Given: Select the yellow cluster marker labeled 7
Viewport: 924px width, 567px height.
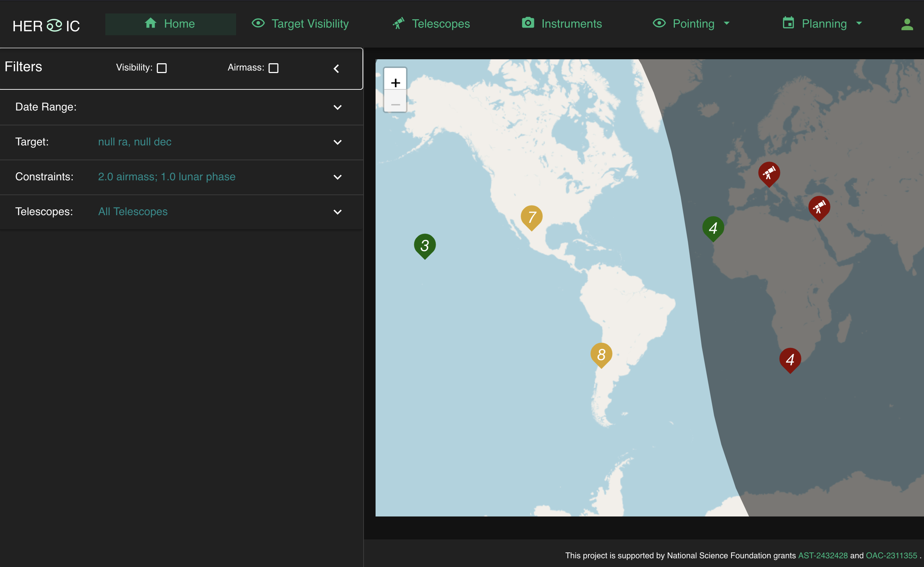Looking at the screenshot, I should click(x=531, y=217).
